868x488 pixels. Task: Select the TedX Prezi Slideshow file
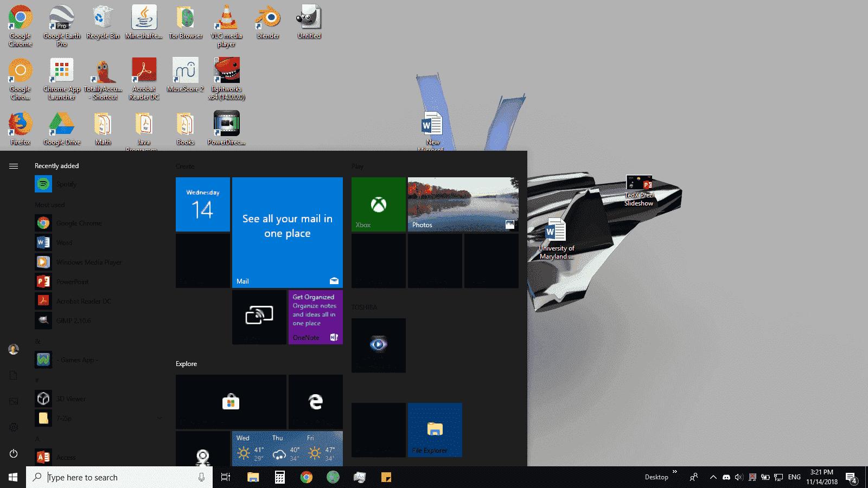[x=639, y=191]
